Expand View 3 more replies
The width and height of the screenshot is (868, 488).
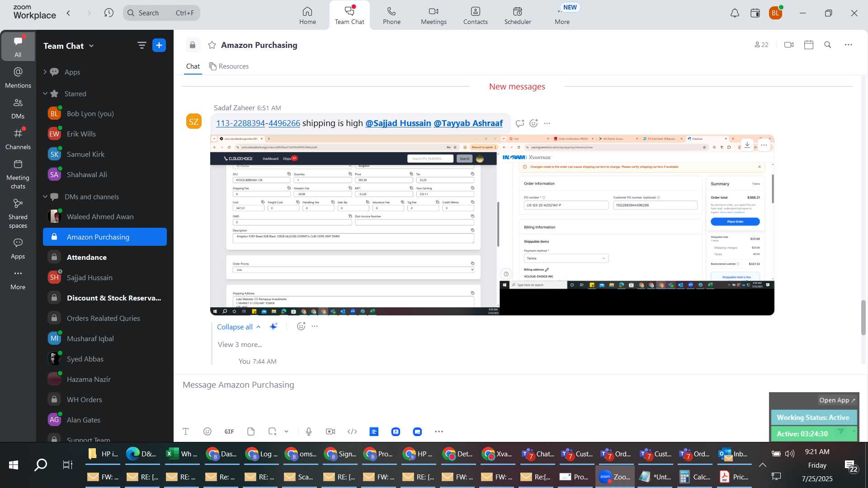[240, 344]
